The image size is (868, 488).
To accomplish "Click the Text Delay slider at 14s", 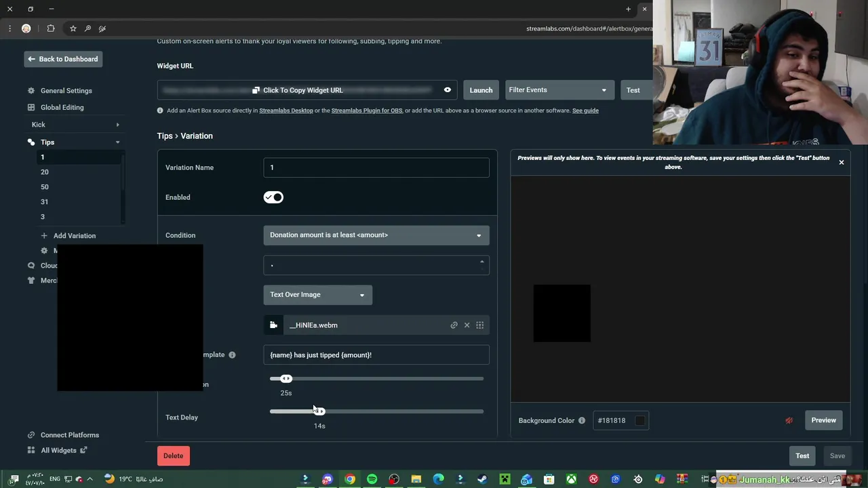I will (x=319, y=411).
